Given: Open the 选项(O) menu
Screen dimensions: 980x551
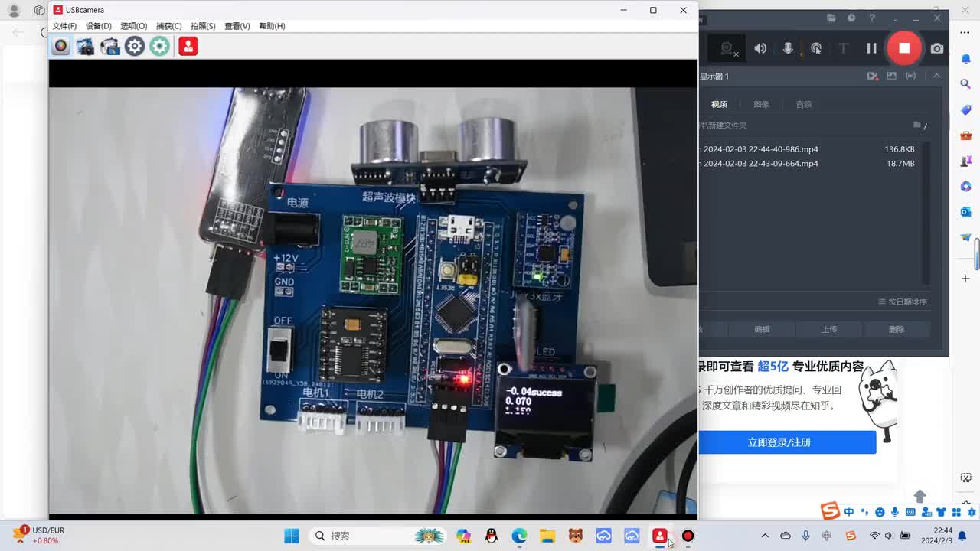Looking at the screenshot, I should [x=133, y=26].
